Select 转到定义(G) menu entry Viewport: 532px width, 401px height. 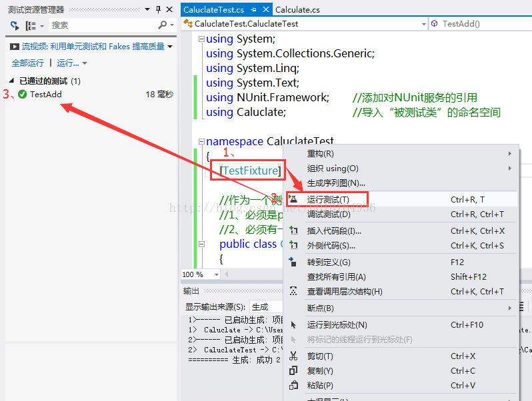click(x=401, y=262)
